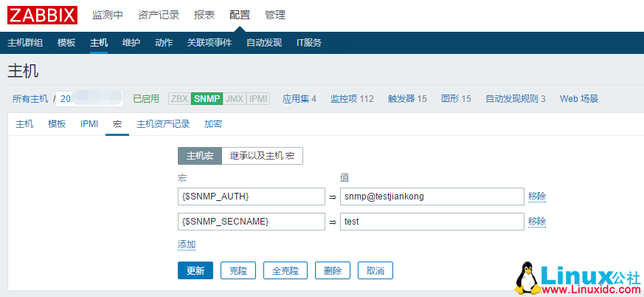Image resolution: width=644 pixels, height=297 pixels.
Task: Click the IPMI availability badge
Action: click(258, 98)
